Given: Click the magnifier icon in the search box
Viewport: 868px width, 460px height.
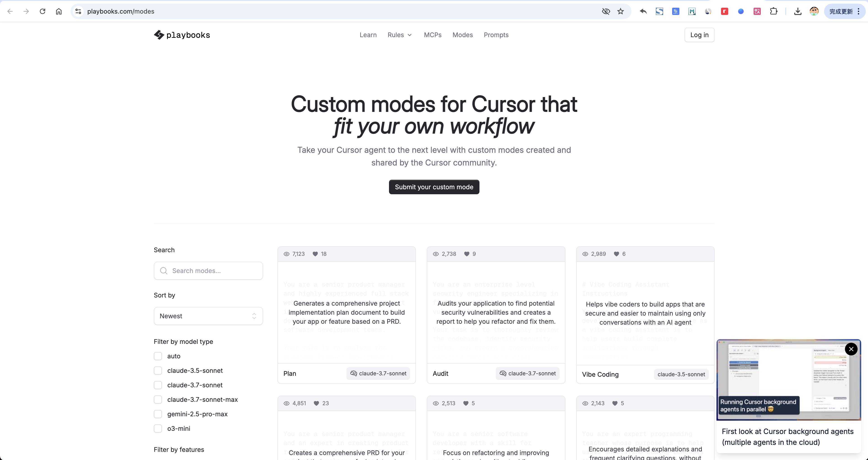Looking at the screenshot, I should [x=164, y=271].
